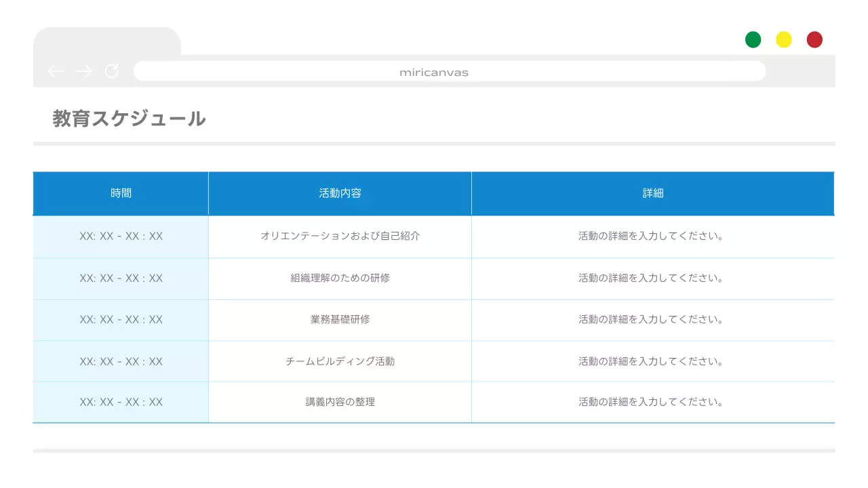This screenshot has width=868, height=488.
Task: Select the チームビルディング活動 activity cell
Action: pos(339,361)
